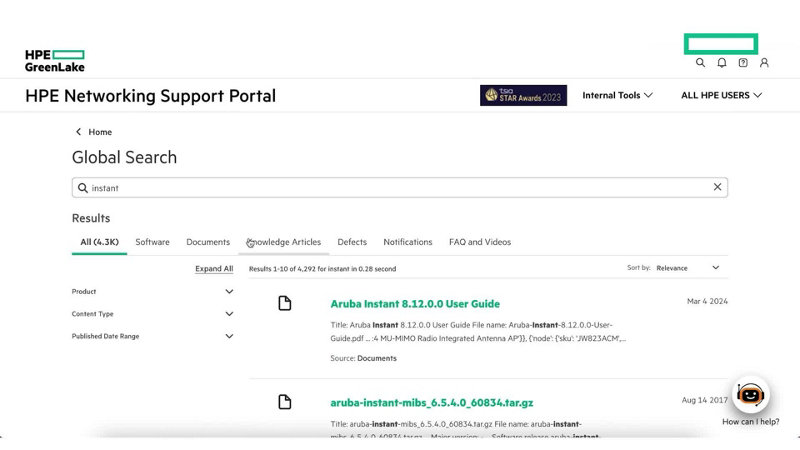Switch to the Notifications tab
Screen dimensions: 800x450
(x=408, y=242)
